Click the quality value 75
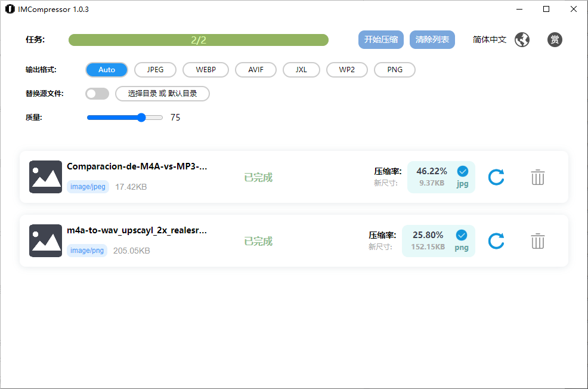The height and width of the screenshot is (389, 588). click(x=175, y=118)
